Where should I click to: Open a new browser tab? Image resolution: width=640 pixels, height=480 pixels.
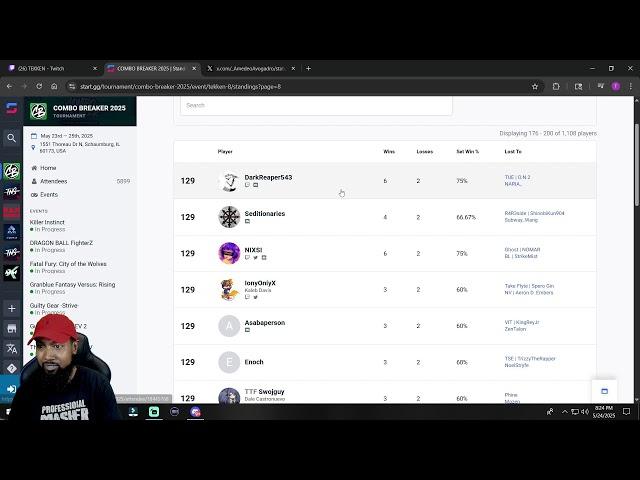coord(309,69)
